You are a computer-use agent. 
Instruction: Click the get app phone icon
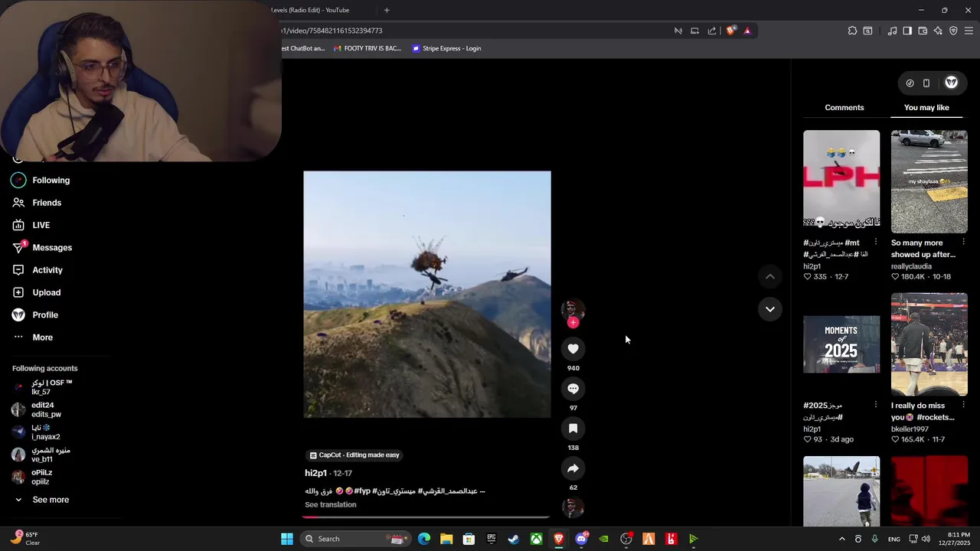point(926,83)
